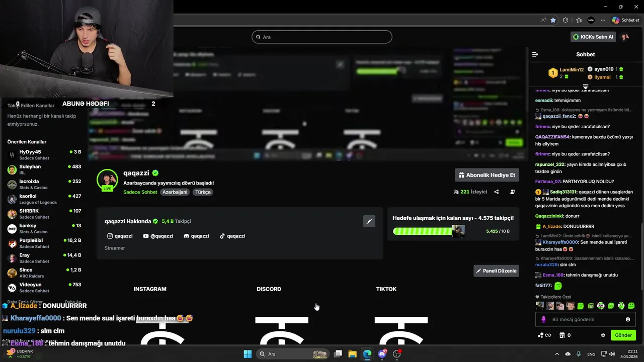This screenshot has width=644, height=362.
Task: Open qaqazzi channel avatar with LIVE badge
Action: coord(107,180)
